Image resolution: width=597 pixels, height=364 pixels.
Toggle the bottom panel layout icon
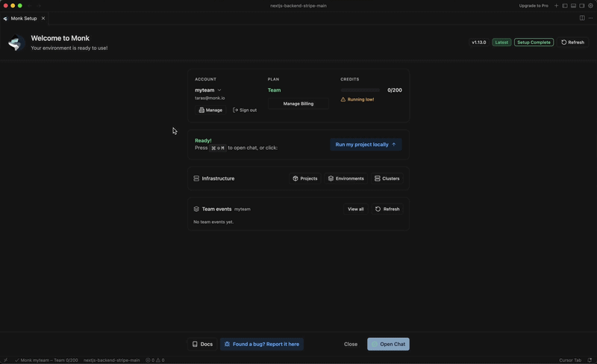pyautogui.click(x=573, y=6)
